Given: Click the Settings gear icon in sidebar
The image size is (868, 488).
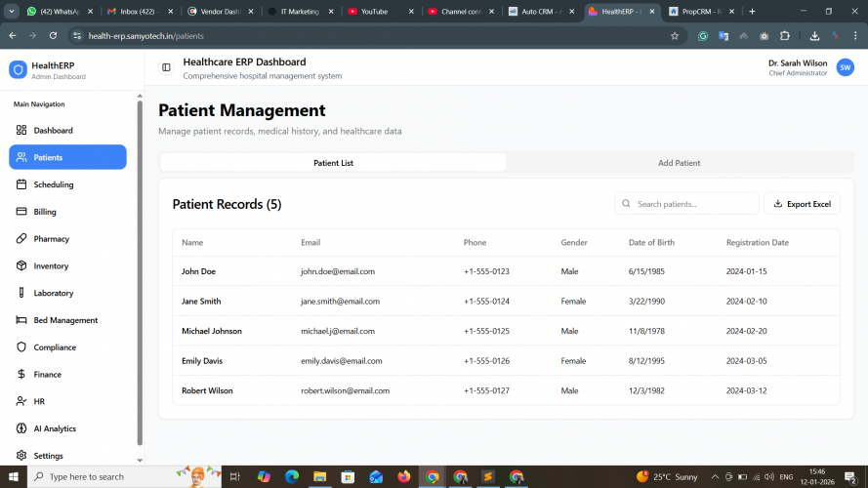Looking at the screenshot, I should tap(21, 456).
